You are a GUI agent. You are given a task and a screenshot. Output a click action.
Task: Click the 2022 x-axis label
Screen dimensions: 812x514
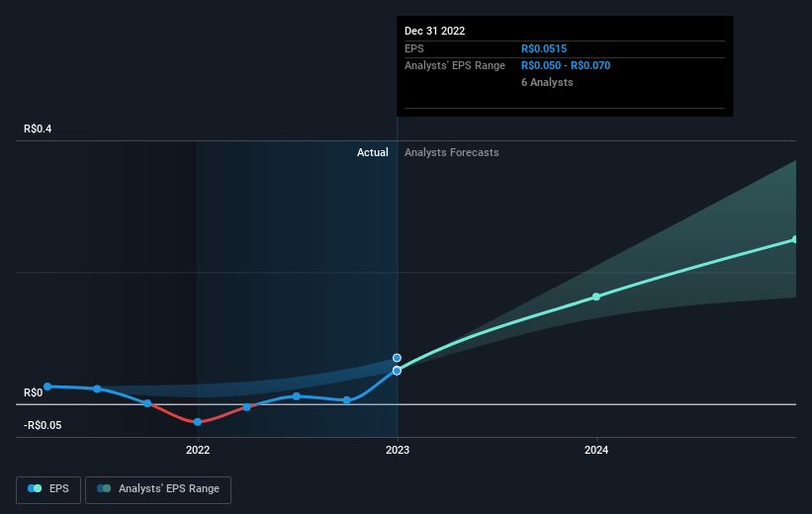point(198,450)
